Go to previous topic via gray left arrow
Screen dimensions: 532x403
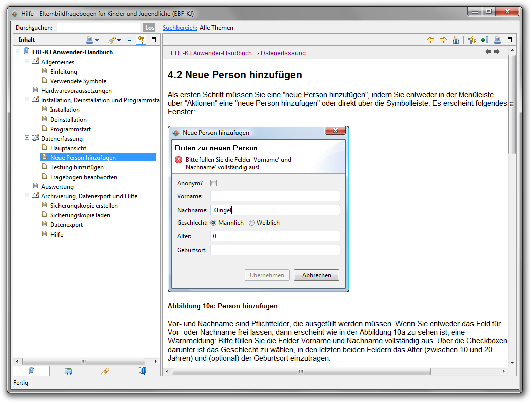tap(488, 52)
